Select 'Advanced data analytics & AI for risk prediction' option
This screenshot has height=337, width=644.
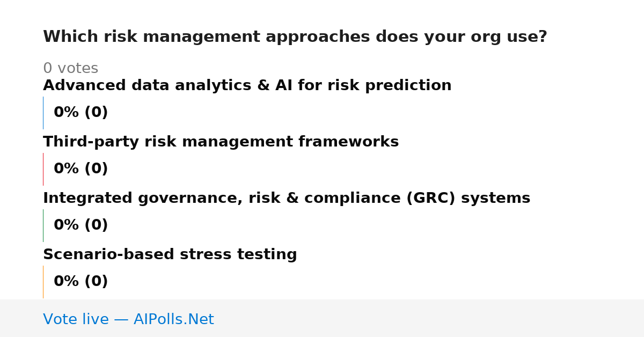click(247, 85)
